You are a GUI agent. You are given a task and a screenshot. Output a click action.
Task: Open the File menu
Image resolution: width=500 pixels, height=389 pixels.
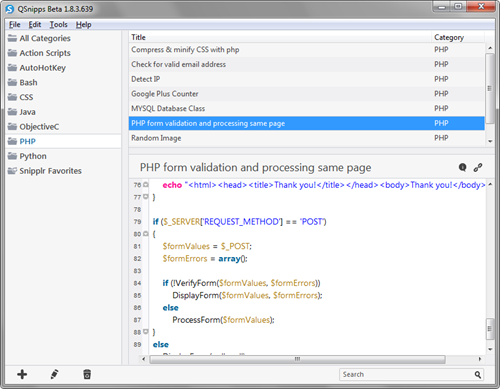14,24
